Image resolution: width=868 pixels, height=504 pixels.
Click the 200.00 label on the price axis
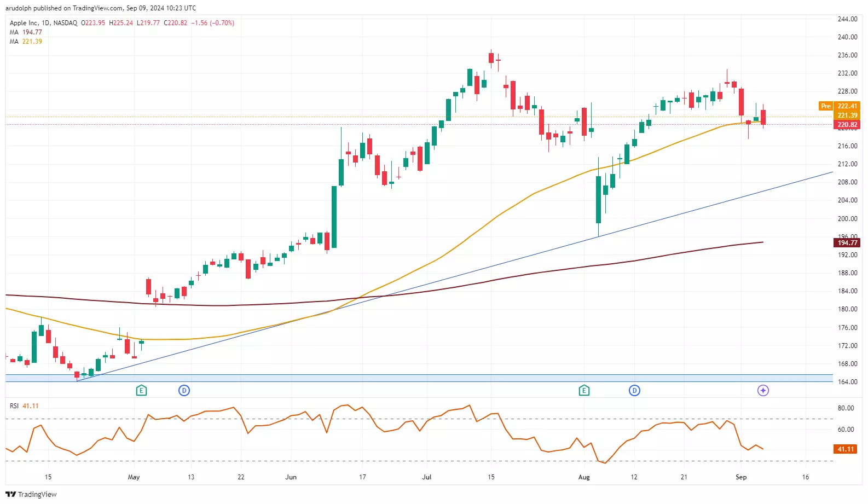click(x=847, y=218)
